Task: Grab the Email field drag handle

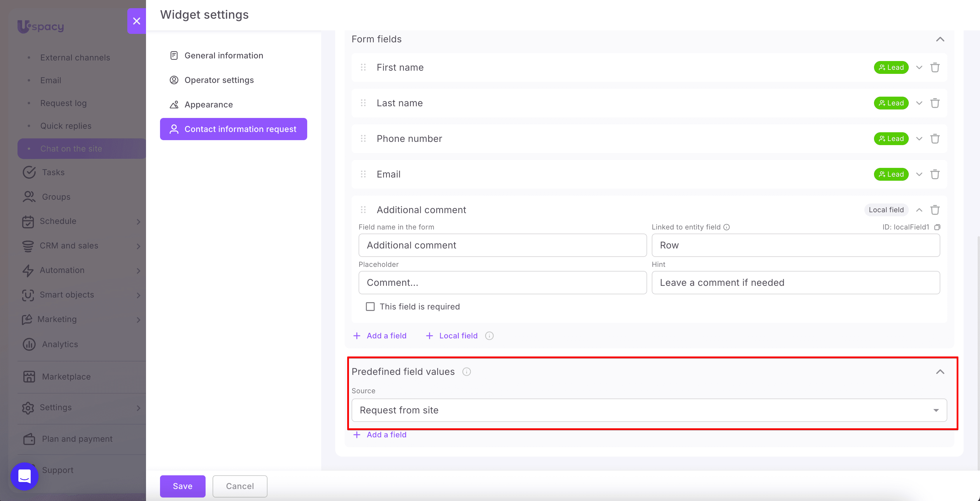Action: click(x=363, y=174)
